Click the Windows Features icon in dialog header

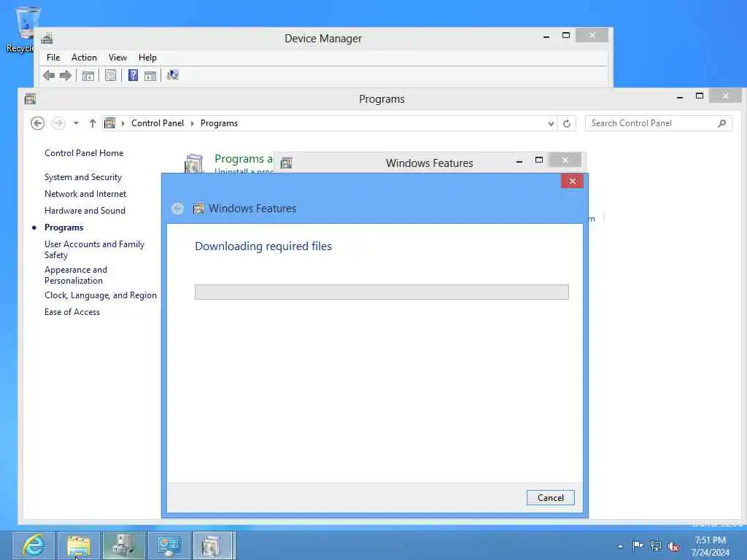tap(198, 209)
